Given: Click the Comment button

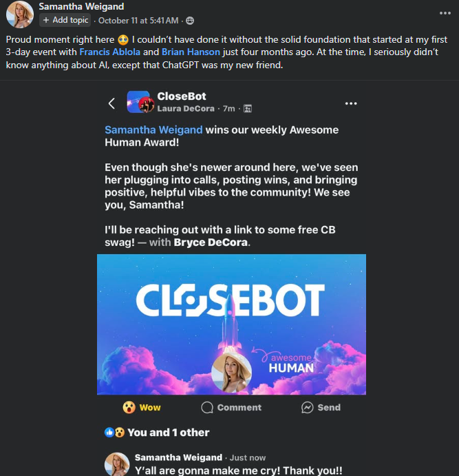Looking at the screenshot, I should point(231,407).
